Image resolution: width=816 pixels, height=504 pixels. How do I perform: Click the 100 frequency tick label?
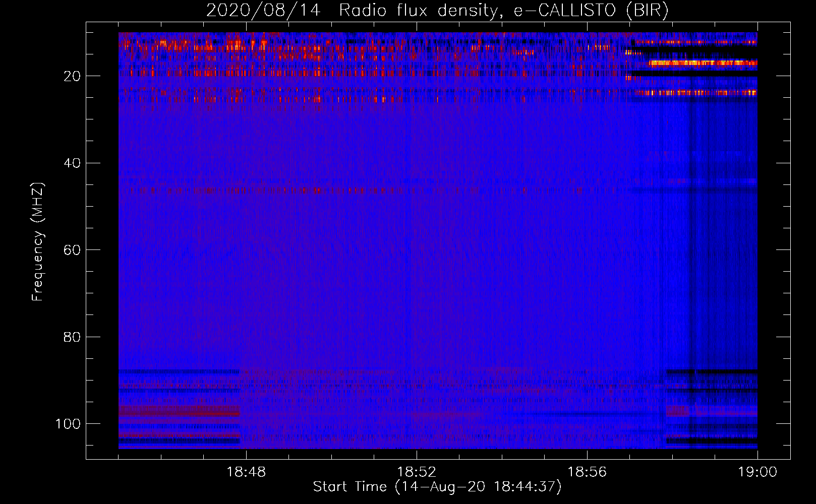pos(68,424)
